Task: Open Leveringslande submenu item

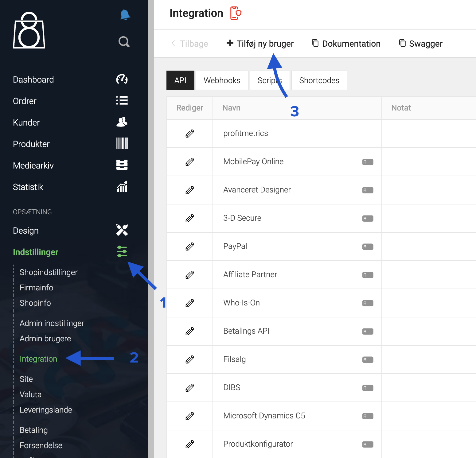Action: (46, 410)
